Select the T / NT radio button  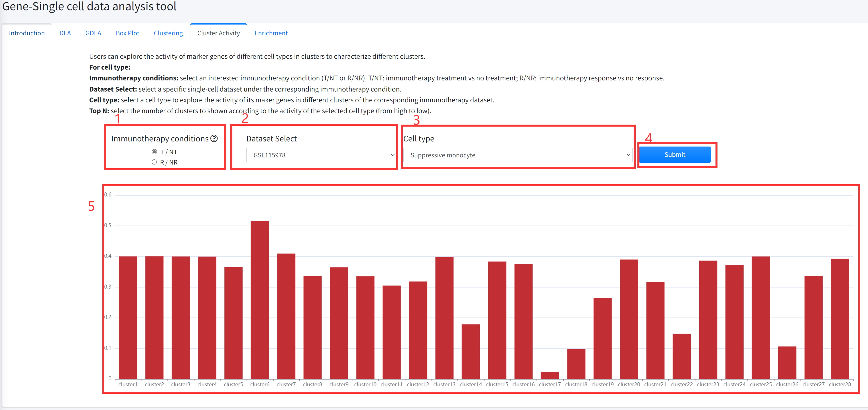point(154,152)
